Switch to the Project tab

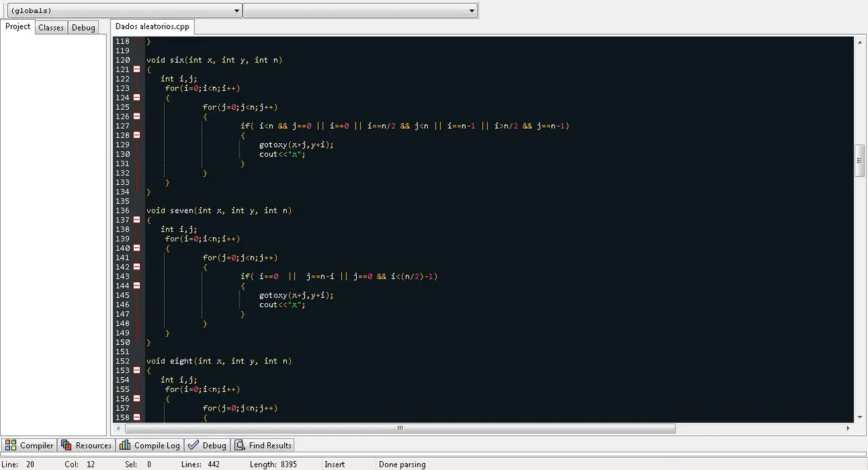coord(18,26)
